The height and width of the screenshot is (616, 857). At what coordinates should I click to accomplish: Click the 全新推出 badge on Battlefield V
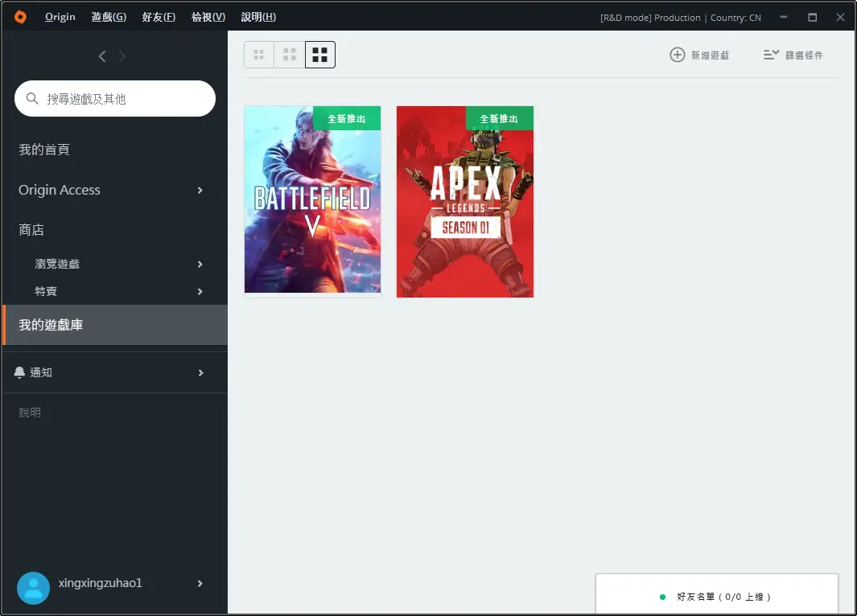pos(347,118)
